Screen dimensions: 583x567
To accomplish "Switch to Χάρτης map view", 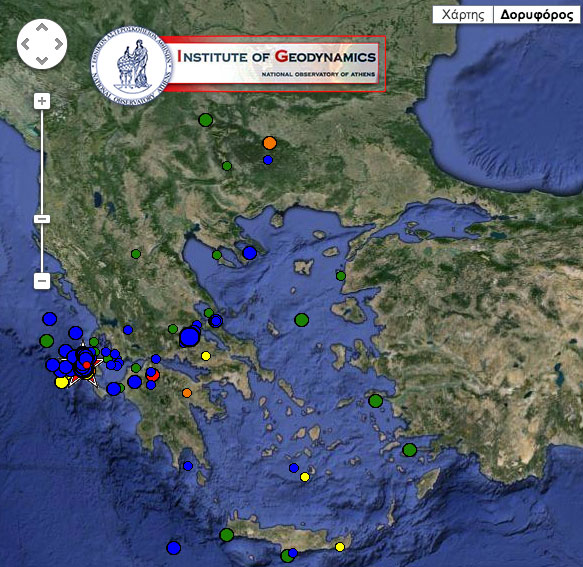I will pos(463,15).
